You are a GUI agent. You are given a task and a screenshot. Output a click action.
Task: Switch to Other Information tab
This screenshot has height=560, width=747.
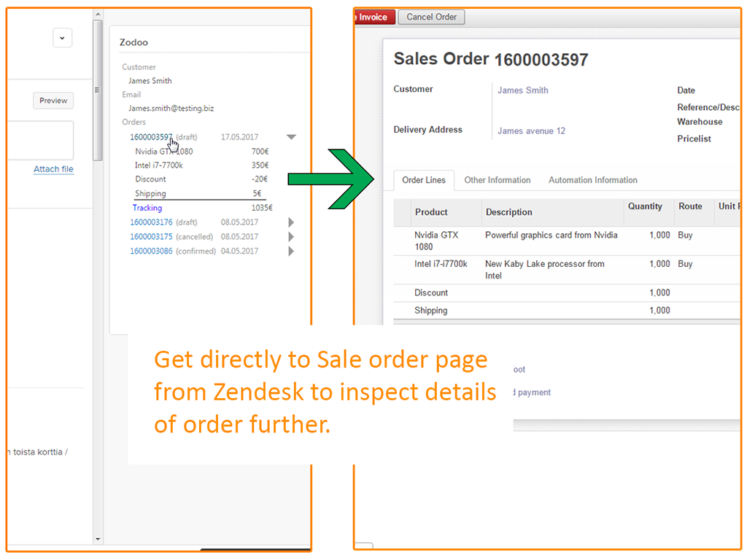[498, 180]
